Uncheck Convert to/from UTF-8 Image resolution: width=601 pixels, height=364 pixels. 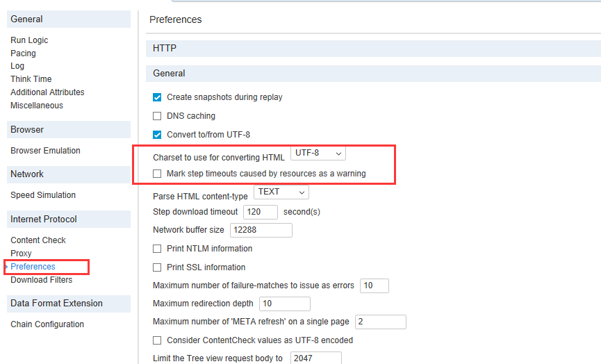(x=157, y=135)
